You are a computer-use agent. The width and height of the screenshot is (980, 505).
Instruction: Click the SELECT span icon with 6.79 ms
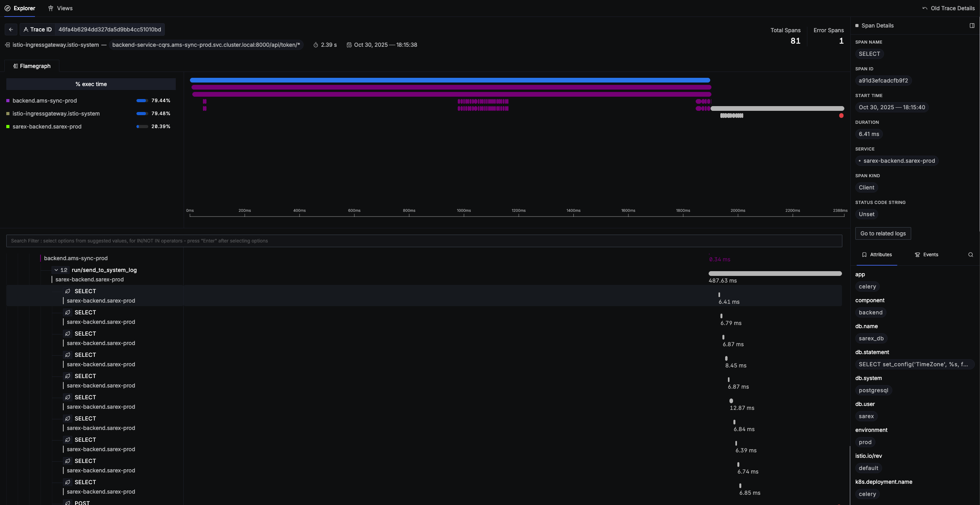tap(68, 312)
